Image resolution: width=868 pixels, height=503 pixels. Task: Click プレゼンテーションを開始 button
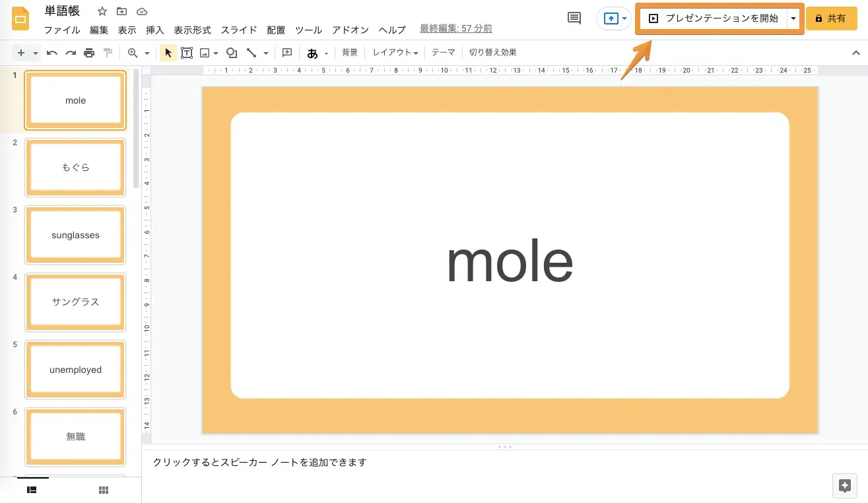(714, 18)
